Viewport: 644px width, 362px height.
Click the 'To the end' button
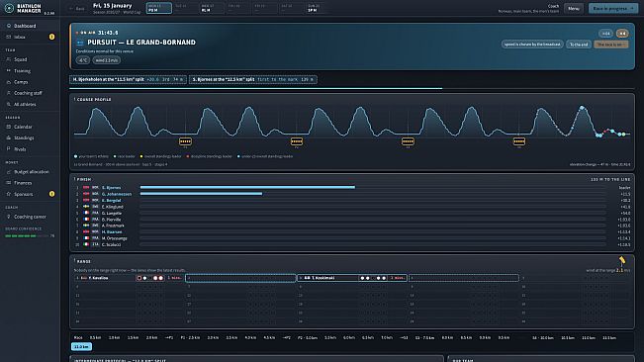(579, 45)
